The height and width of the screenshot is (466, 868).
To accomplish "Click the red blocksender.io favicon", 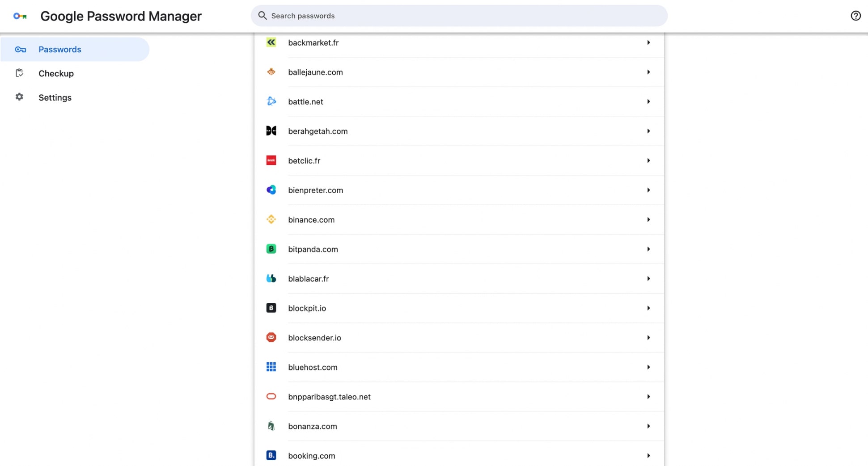I will pyautogui.click(x=271, y=337).
